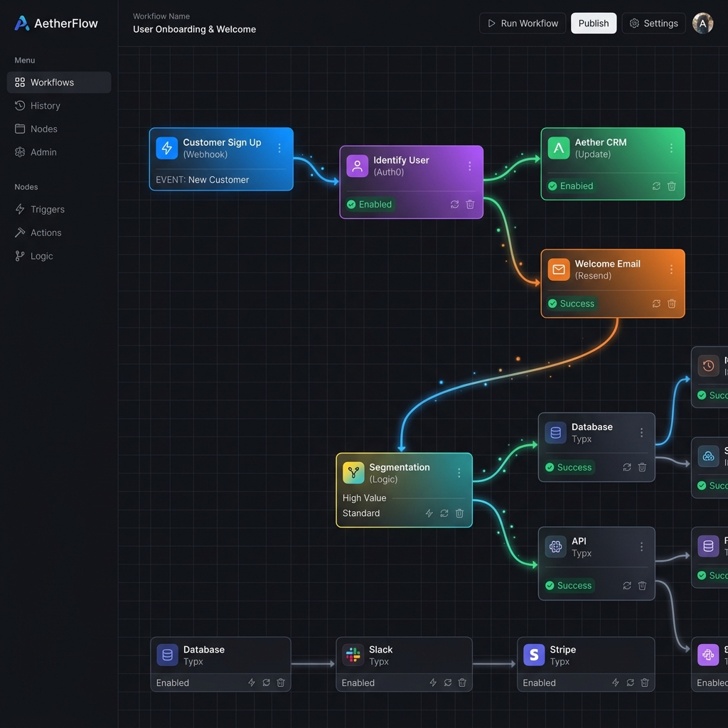Refresh the Welcome Email node
Viewport: 728px width, 728px height.
[656, 303]
